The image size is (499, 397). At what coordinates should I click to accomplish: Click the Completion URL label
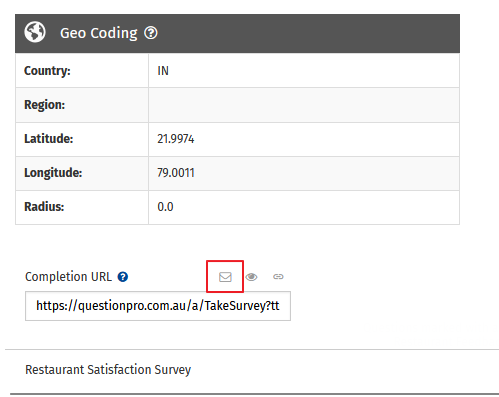(x=68, y=277)
